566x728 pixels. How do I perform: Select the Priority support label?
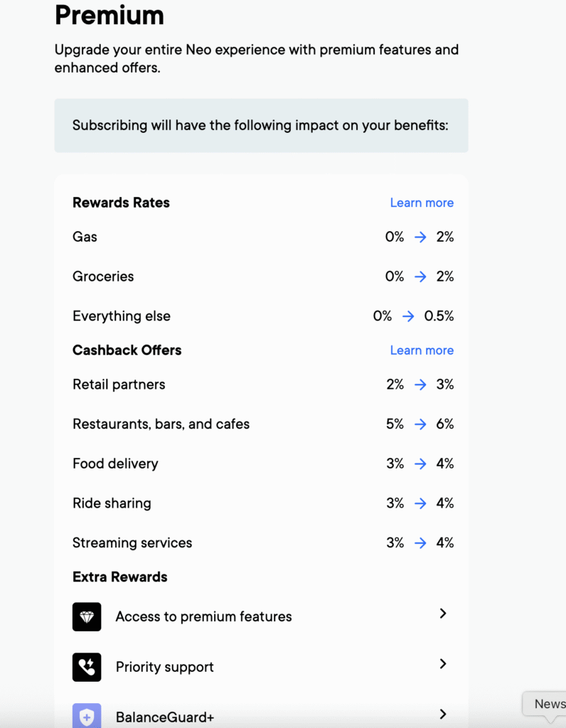(164, 667)
